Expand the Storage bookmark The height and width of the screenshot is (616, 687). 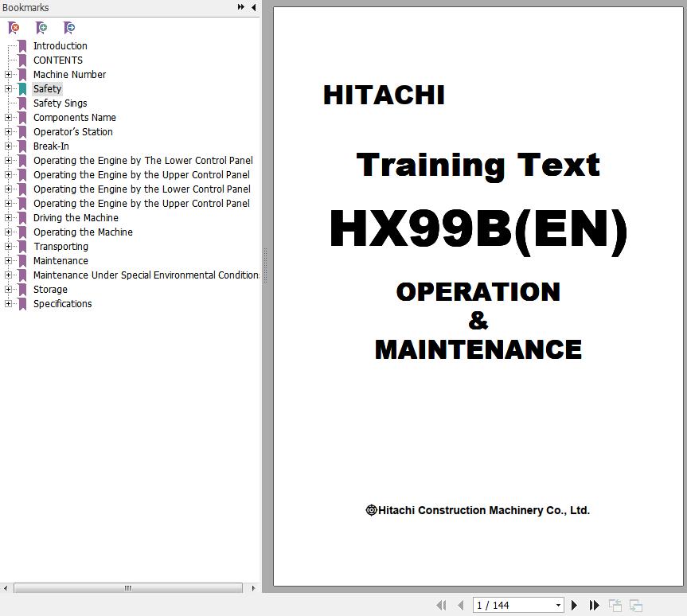(x=8, y=290)
